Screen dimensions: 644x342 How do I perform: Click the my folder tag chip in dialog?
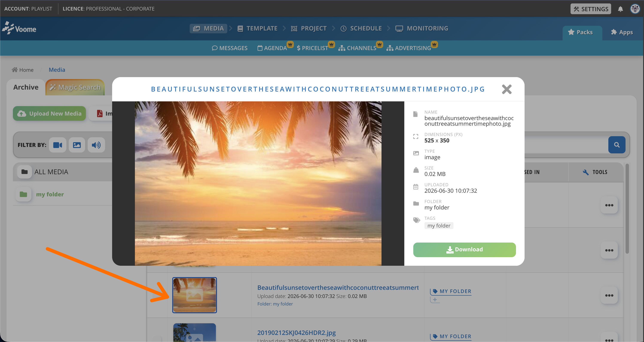pos(439,226)
